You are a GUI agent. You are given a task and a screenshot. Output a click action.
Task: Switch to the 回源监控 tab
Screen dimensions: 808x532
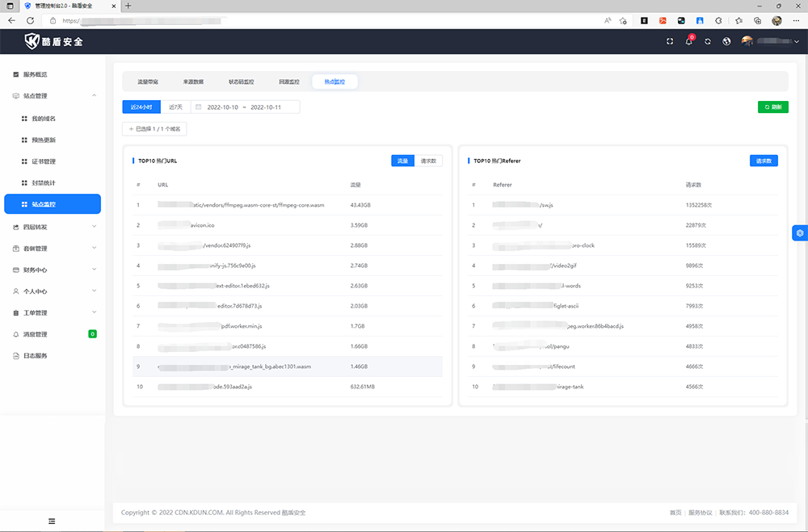point(289,82)
